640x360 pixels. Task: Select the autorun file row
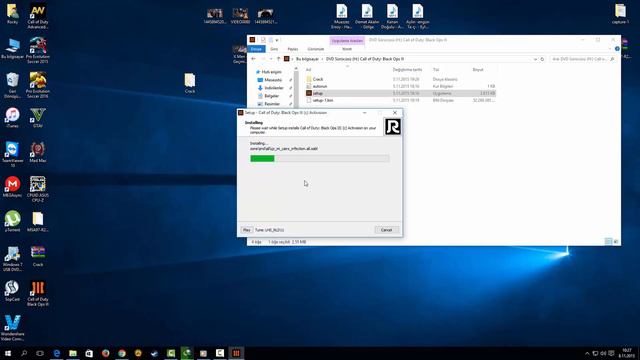(400, 86)
